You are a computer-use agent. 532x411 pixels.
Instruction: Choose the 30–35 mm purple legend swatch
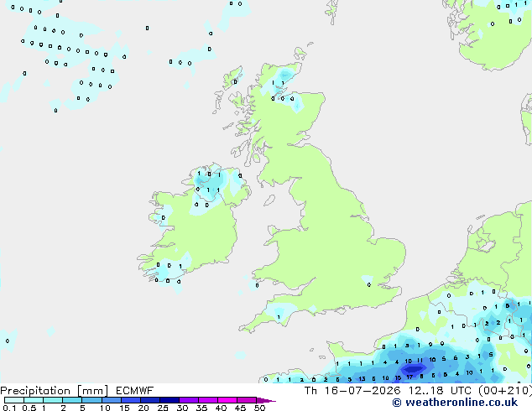coord(188,400)
